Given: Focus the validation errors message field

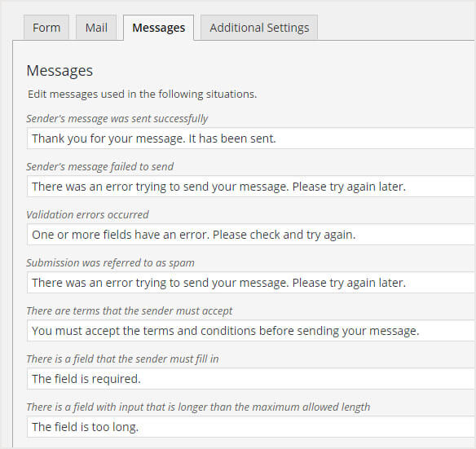Looking at the screenshot, I should point(251,235).
